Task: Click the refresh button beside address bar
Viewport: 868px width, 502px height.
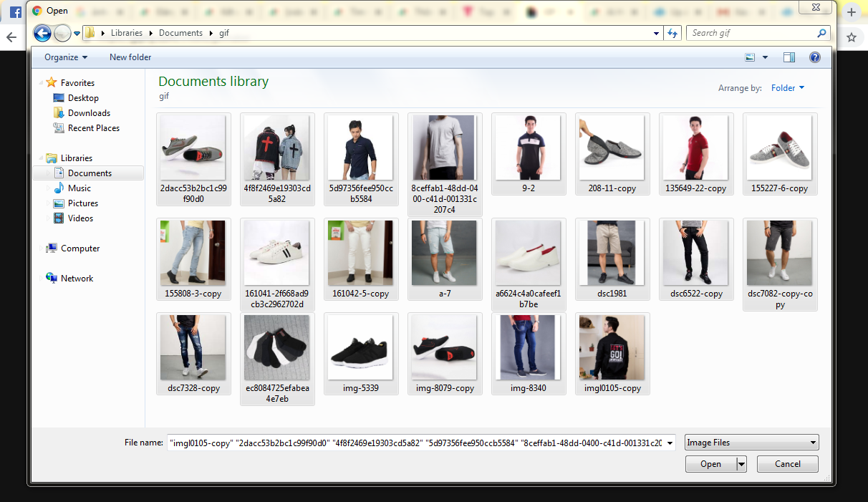Action: click(x=672, y=33)
